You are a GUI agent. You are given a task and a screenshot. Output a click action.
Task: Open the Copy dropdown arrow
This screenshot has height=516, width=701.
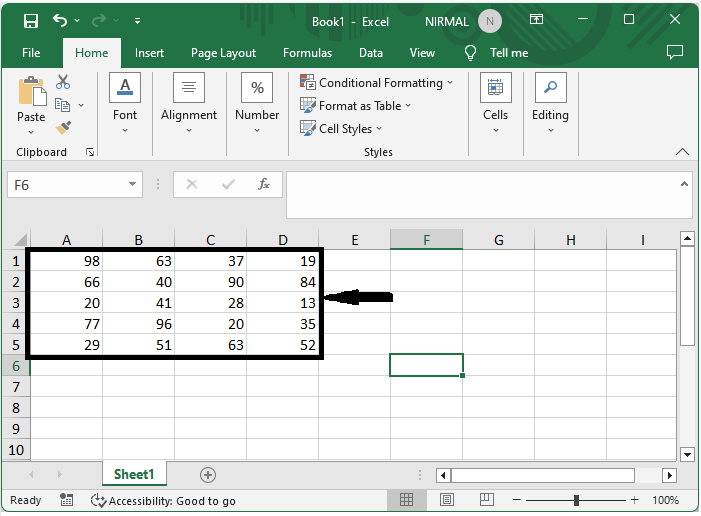pyautogui.click(x=81, y=106)
